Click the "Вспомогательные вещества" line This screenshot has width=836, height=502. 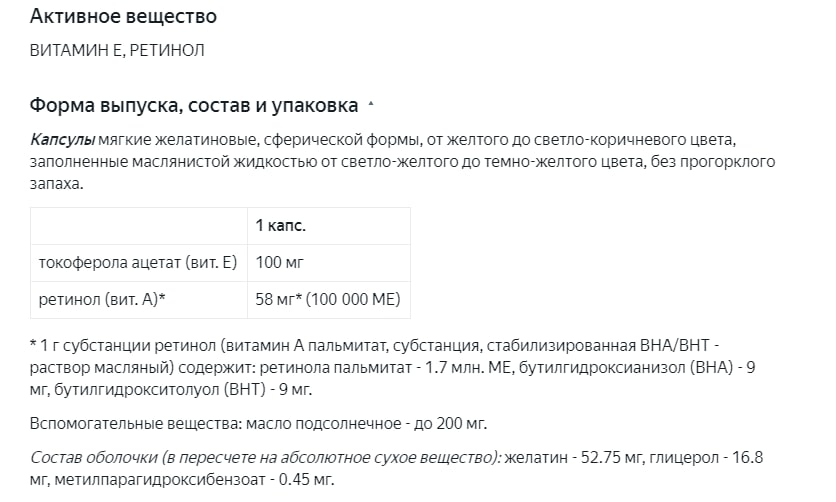point(259,424)
